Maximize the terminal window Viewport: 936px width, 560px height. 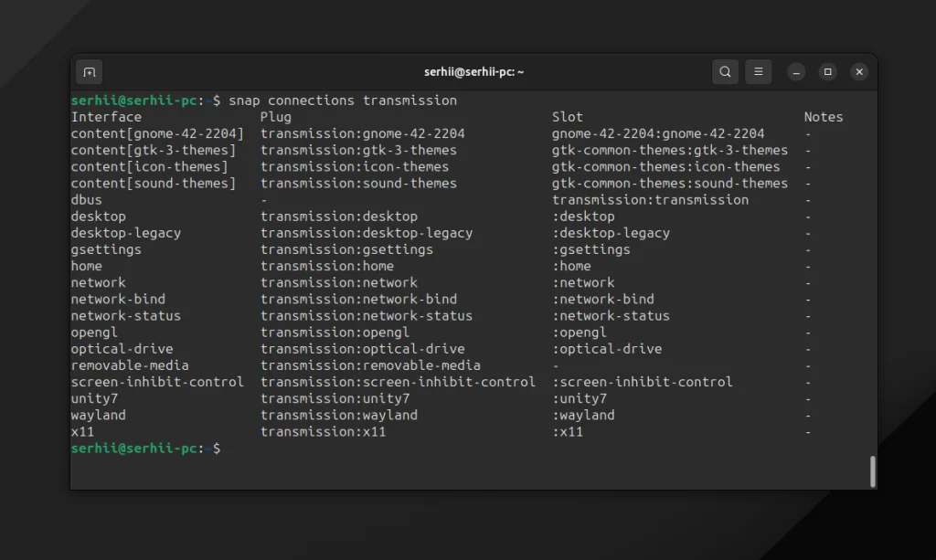tap(827, 71)
